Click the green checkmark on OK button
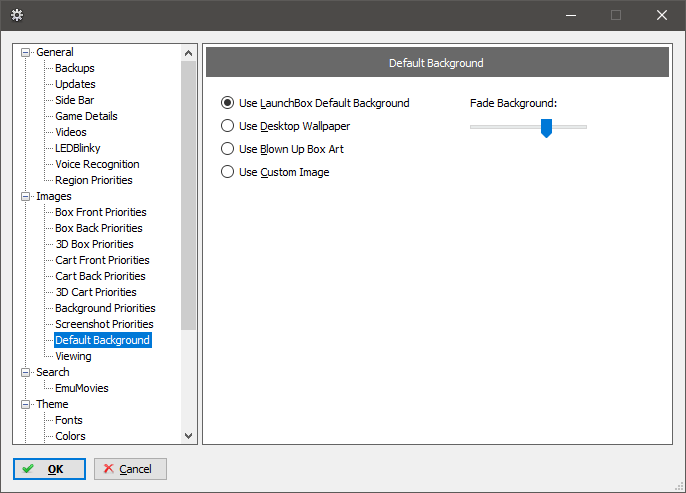Viewport: 686px width, 493px height. [x=28, y=469]
